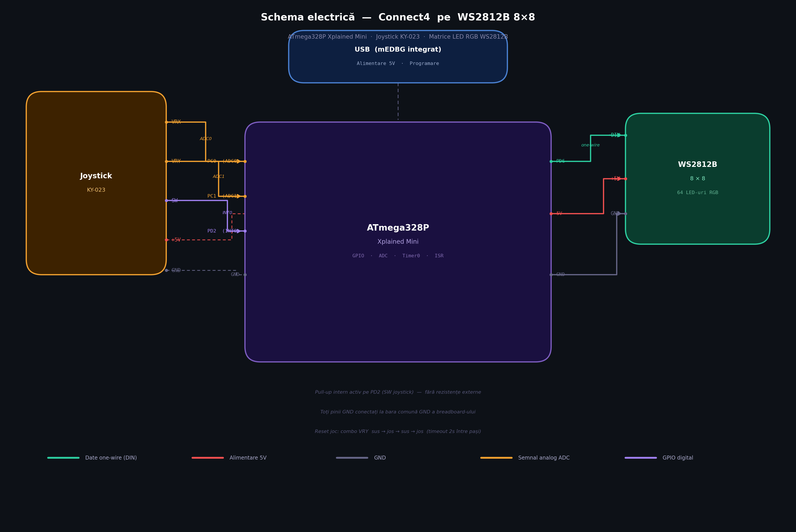Select the italic "ADC1" wire label
Screen dimensions: 796x532
[x=219, y=177]
